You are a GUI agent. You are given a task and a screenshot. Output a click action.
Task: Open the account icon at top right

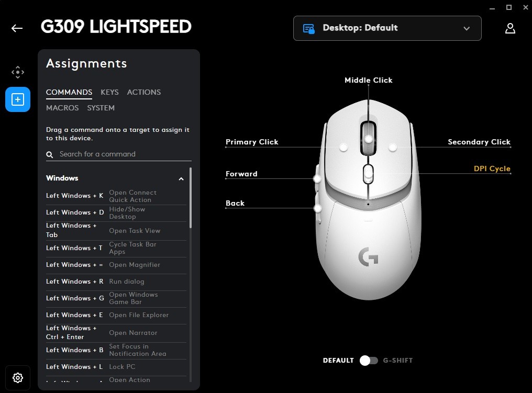click(511, 28)
